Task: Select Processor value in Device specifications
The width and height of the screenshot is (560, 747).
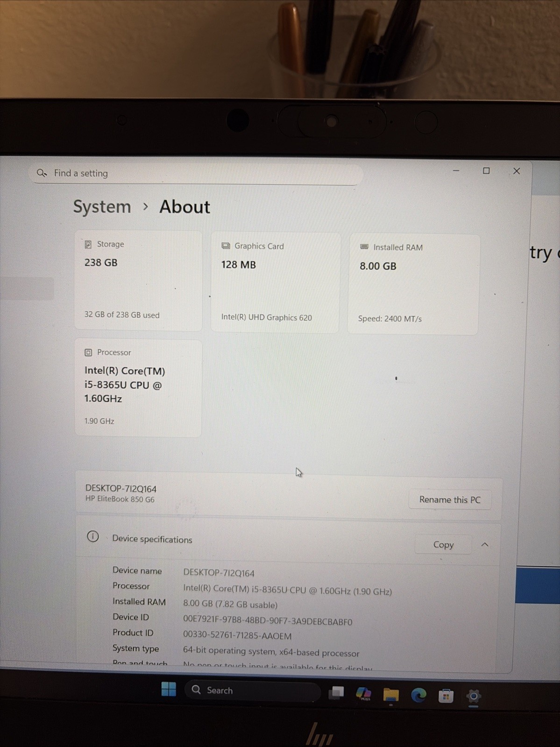Action: coord(287,590)
